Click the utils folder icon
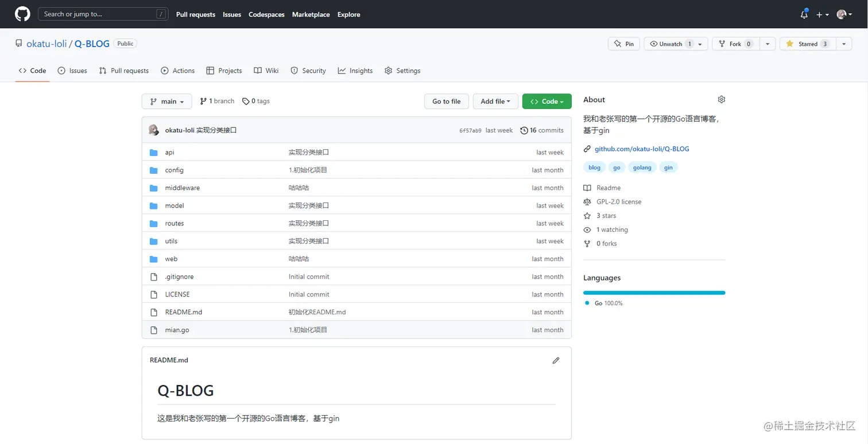The height and width of the screenshot is (444, 868). pos(153,242)
